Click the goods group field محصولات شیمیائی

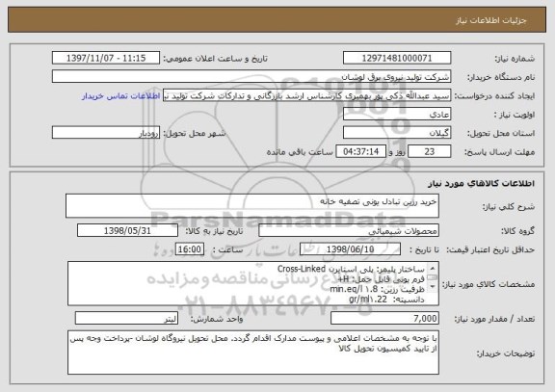point(349,230)
